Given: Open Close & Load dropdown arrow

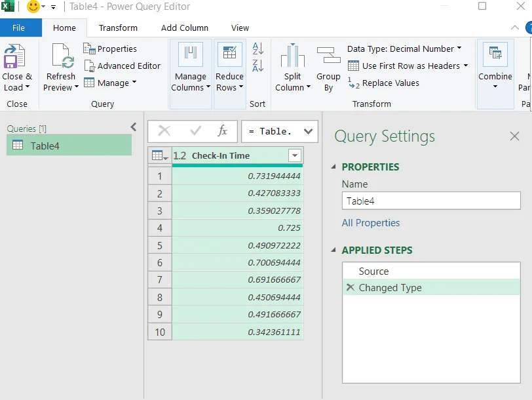Looking at the screenshot, I should pyautogui.click(x=27, y=87).
